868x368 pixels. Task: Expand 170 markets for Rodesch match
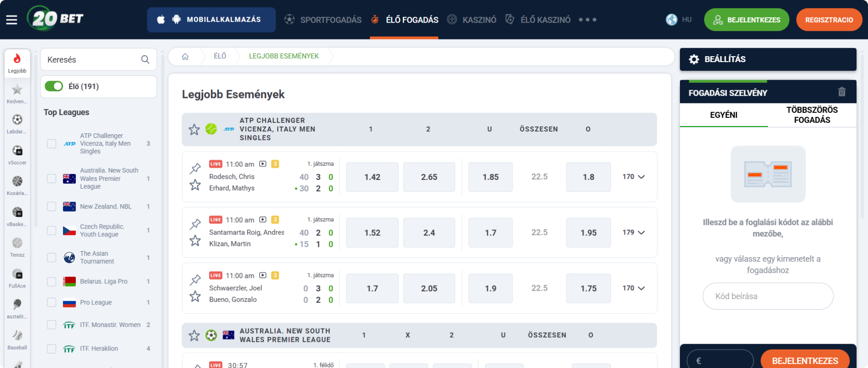click(x=634, y=177)
